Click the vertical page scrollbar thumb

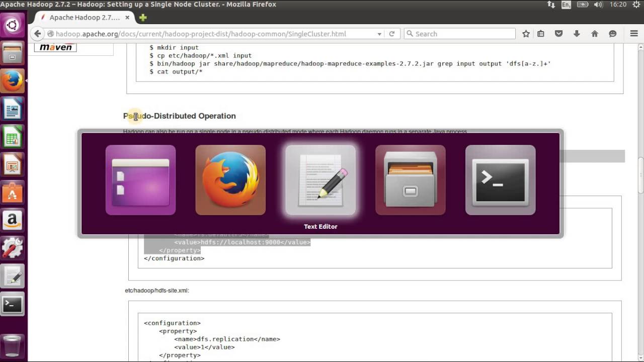point(640,175)
